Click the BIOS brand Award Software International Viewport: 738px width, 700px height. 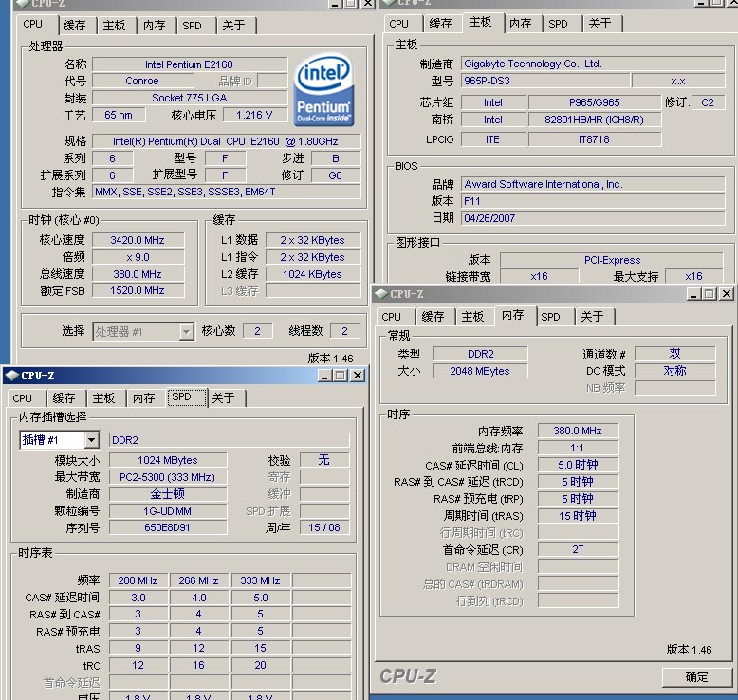(593, 184)
